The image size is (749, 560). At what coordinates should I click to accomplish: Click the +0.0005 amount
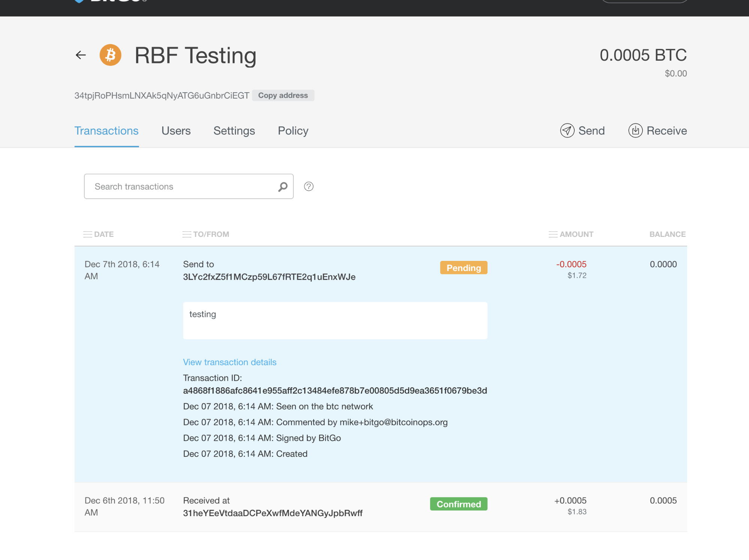pos(570,500)
